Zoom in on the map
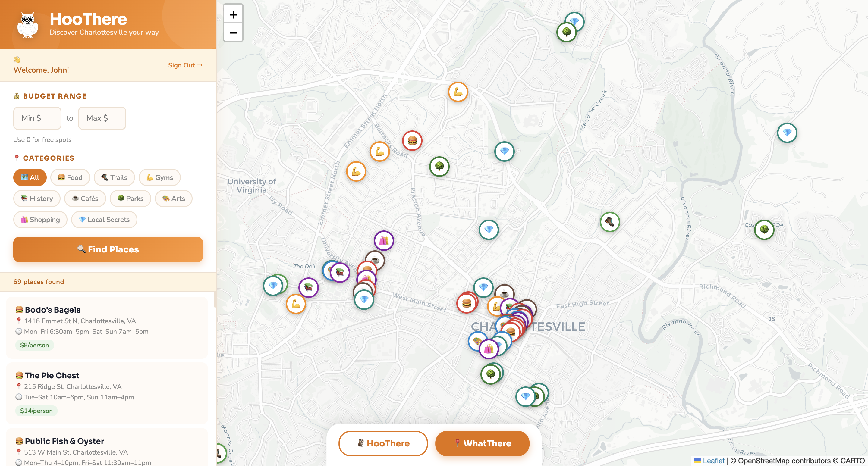The height and width of the screenshot is (466, 868). 233,14
